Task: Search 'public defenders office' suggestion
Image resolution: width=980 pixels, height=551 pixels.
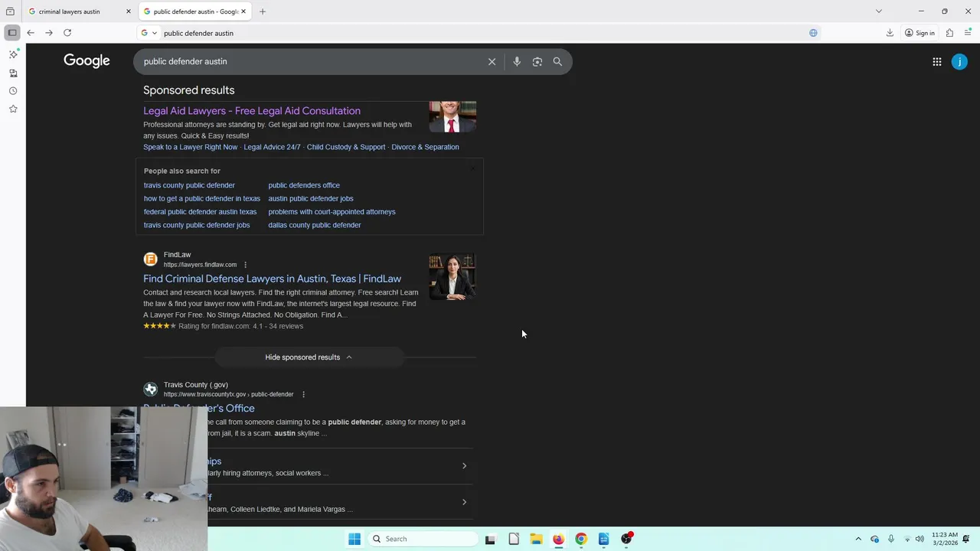Action: [x=304, y=185]
